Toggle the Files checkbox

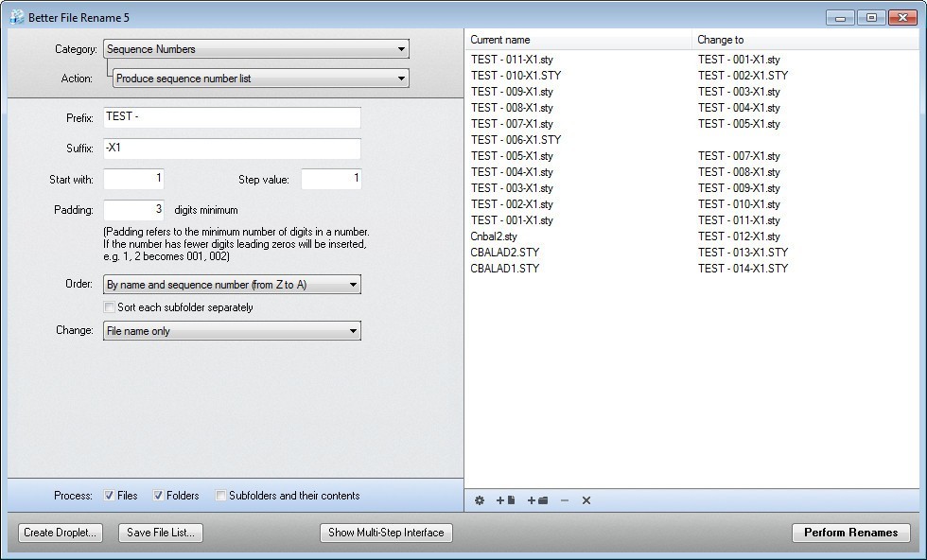point(109,496)
